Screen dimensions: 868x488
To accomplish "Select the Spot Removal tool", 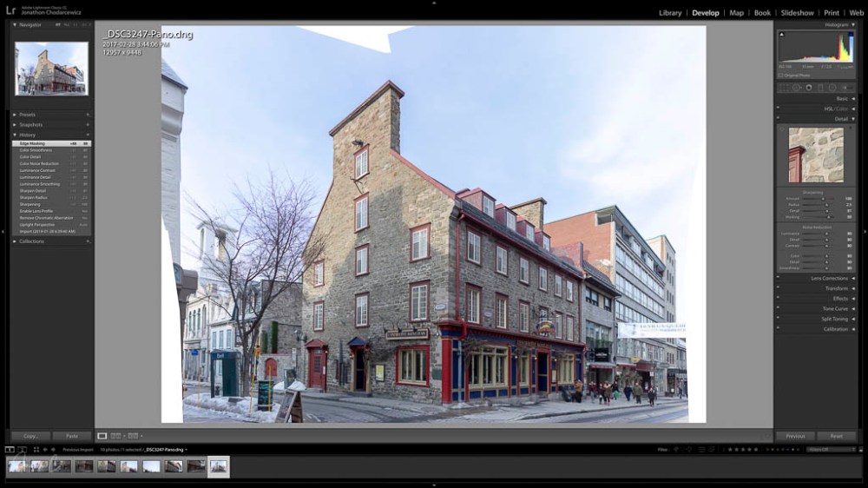I will coord(797,88).
